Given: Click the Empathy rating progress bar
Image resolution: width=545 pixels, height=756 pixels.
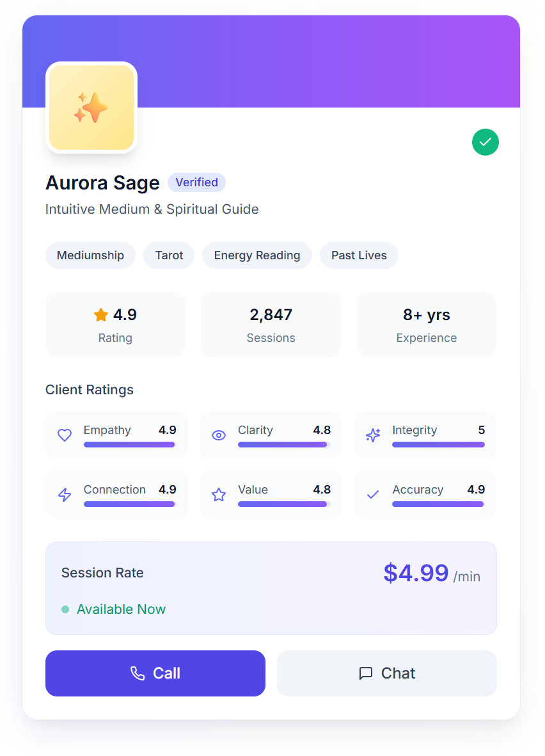Looking at the screenshot, I should tap(130, 444).
